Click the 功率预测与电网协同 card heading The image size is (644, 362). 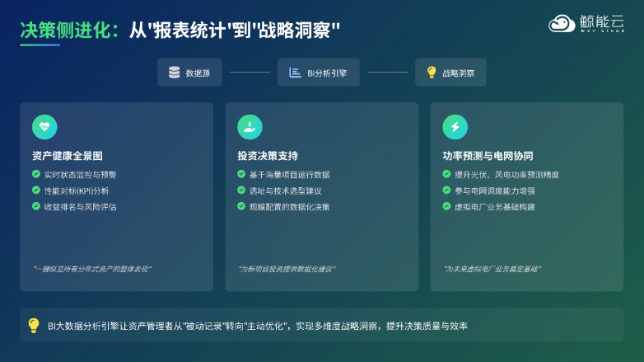tap(488, 156)
